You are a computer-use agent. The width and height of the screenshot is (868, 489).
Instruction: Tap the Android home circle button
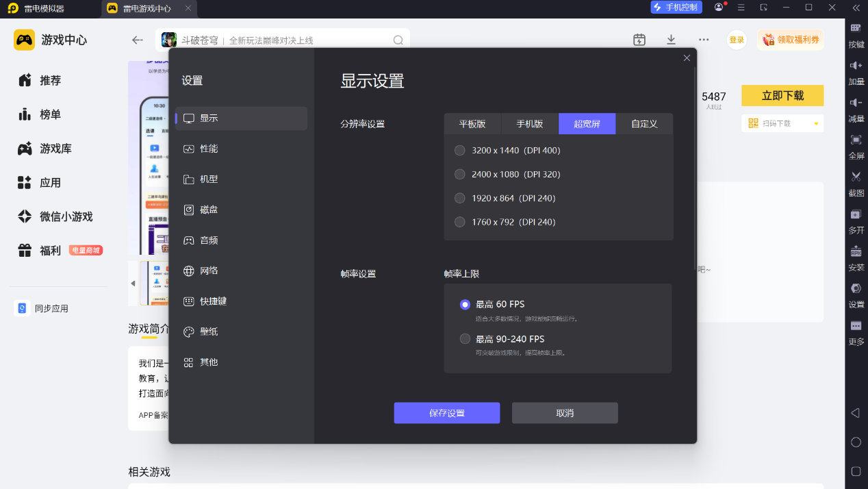(x=856, y=442)
